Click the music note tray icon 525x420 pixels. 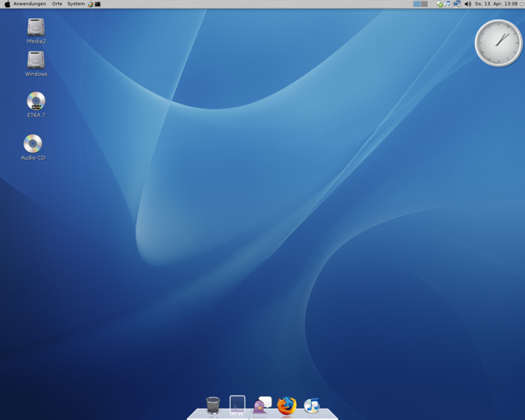(448, 4)
